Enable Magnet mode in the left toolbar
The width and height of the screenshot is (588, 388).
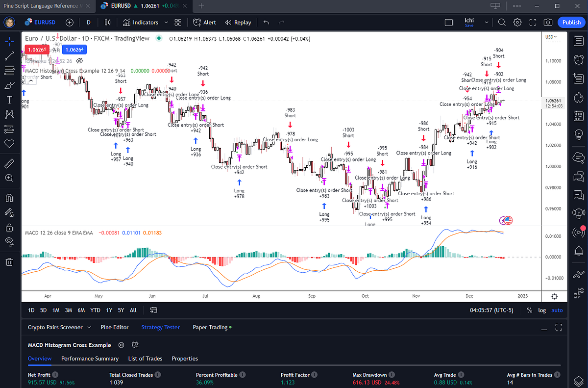[9, 198]
